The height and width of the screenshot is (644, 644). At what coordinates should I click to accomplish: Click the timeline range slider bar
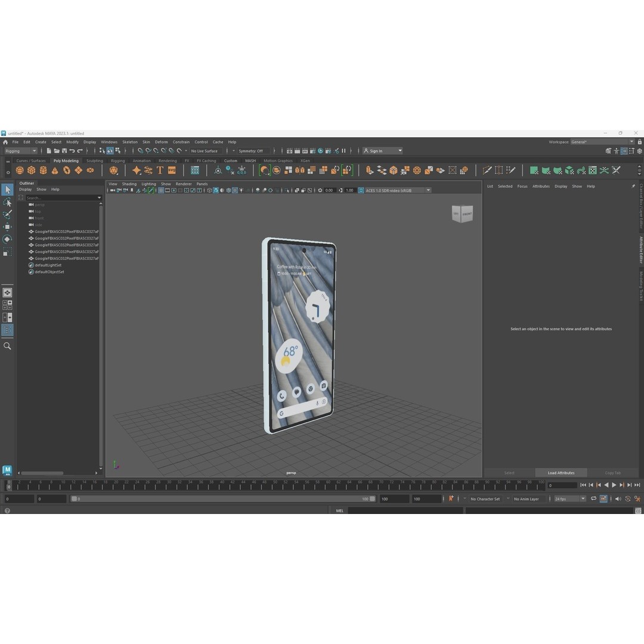coord(224,499)
